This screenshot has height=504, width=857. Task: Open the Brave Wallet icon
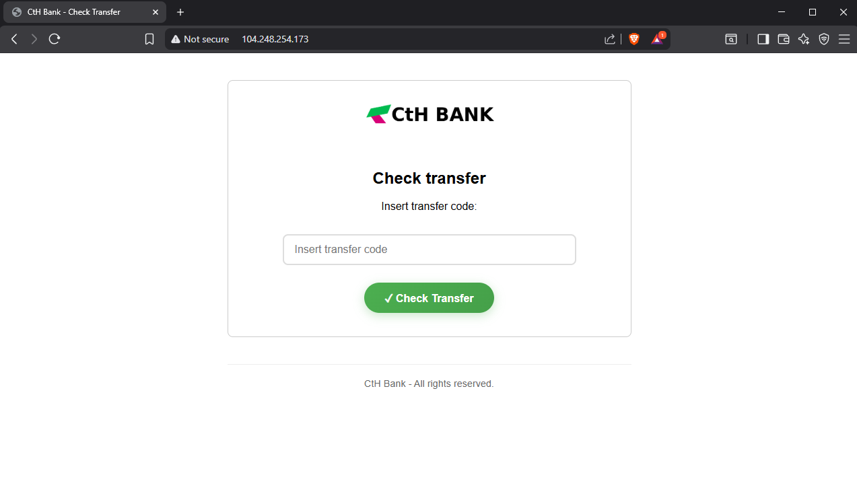point(783,39)
